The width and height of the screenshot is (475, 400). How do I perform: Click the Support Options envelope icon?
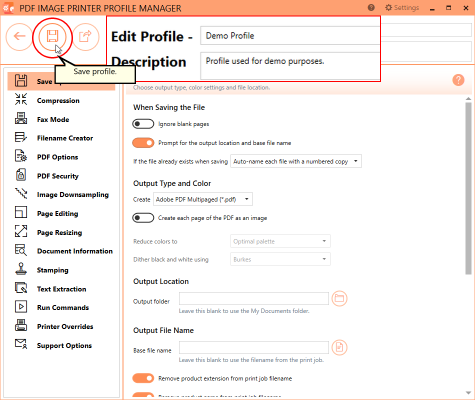coord(21,344)
